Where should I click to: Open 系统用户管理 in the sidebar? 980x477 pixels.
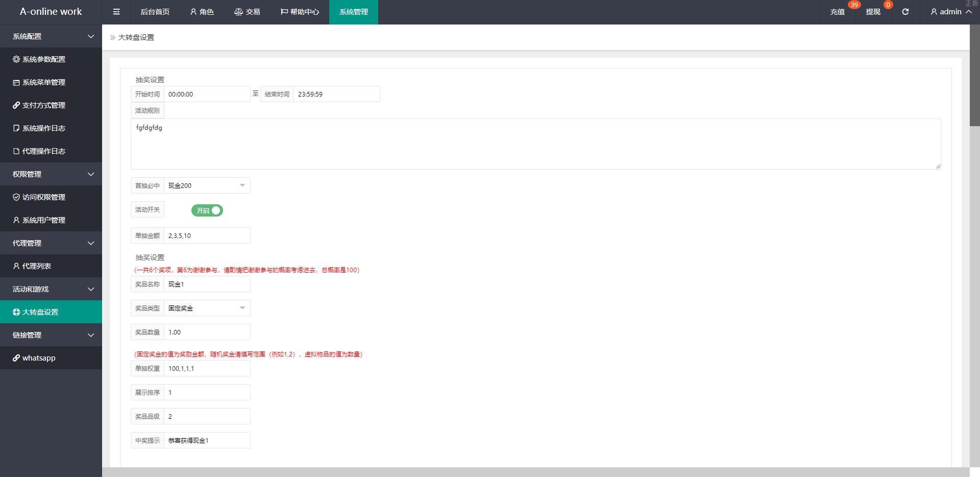pyautogui.click(x=43, y=220)
